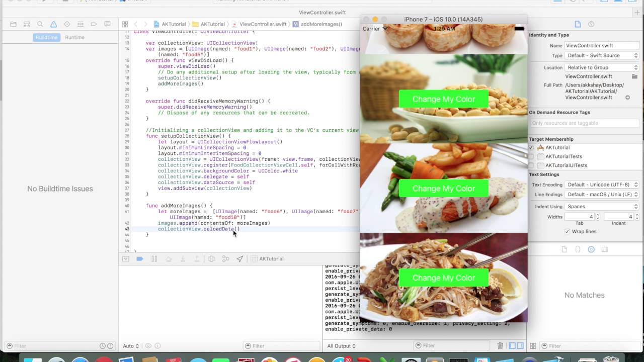
Task: Go back with the jump bar left arrow
Action: pyautogui.click(x=136, y=24)
